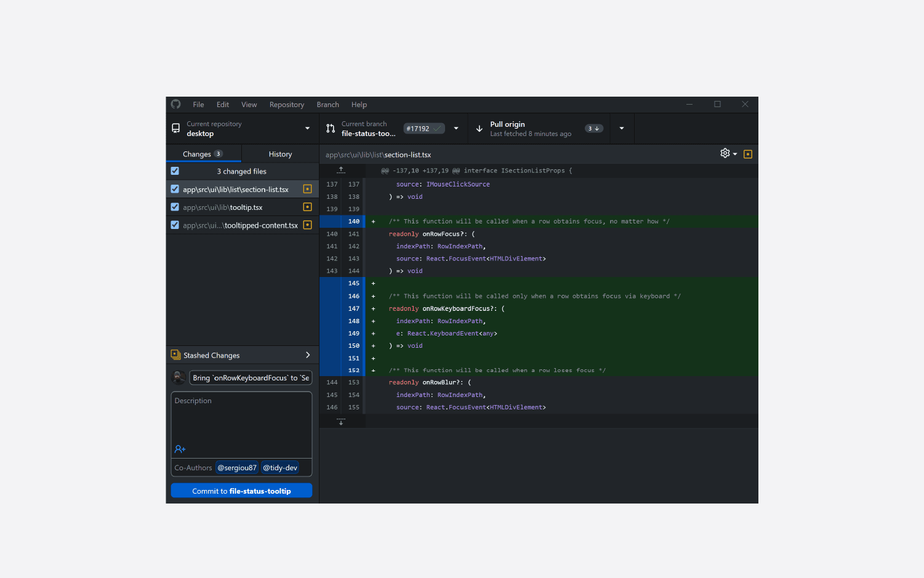Click Commit to file-status-tooltip button
Image resolution: width=924 pixels, height=578 pixels.
click(x=241, y=491)
